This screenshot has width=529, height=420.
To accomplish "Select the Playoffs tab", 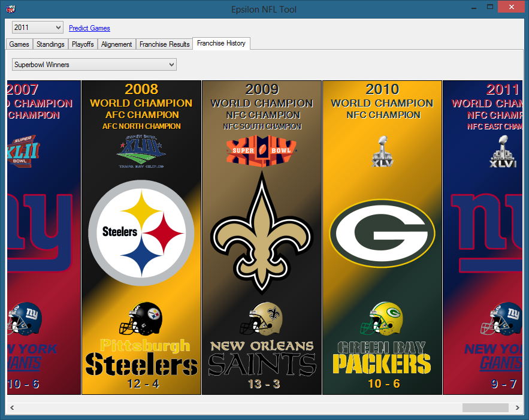I will point(83,44).
